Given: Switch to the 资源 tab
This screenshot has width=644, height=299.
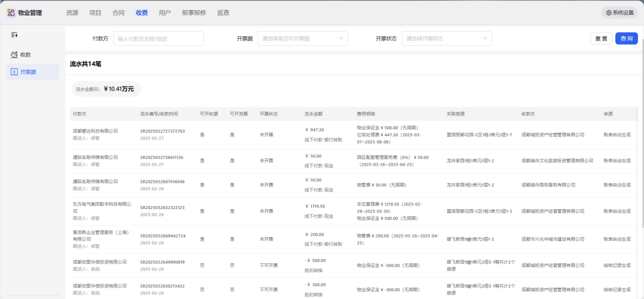Looking at the screenshot, I should [72, 13].
